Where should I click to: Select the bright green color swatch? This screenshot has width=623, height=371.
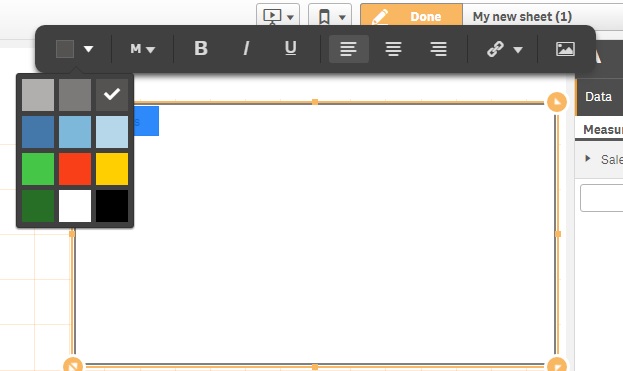(x=38, y=169)
